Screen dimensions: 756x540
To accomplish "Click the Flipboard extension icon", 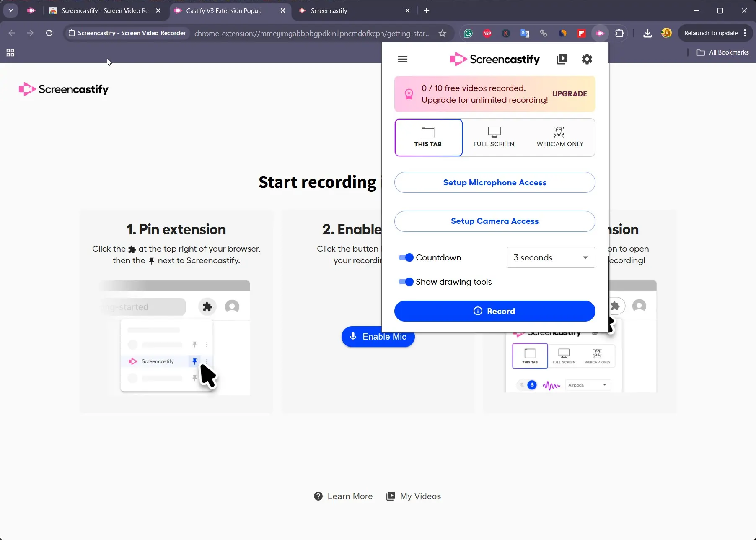I will click(581, 33).
